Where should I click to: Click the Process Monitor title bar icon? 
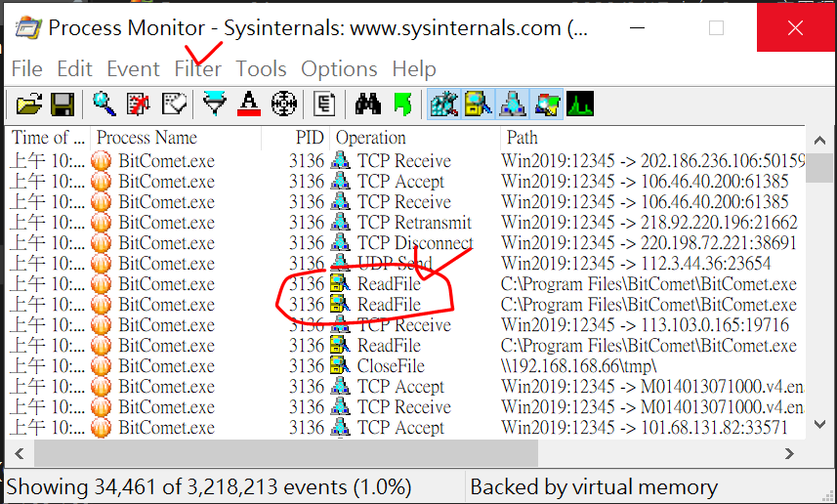[x=28, y=27]
